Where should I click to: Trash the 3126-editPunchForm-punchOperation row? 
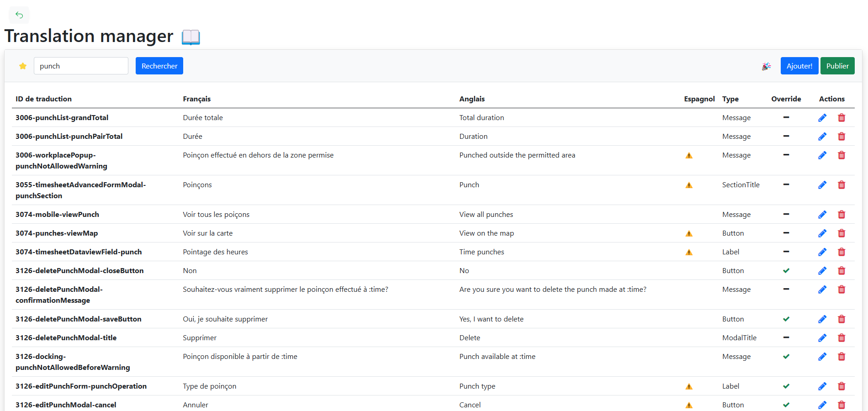pyautogui.click(x=842, y=386)
